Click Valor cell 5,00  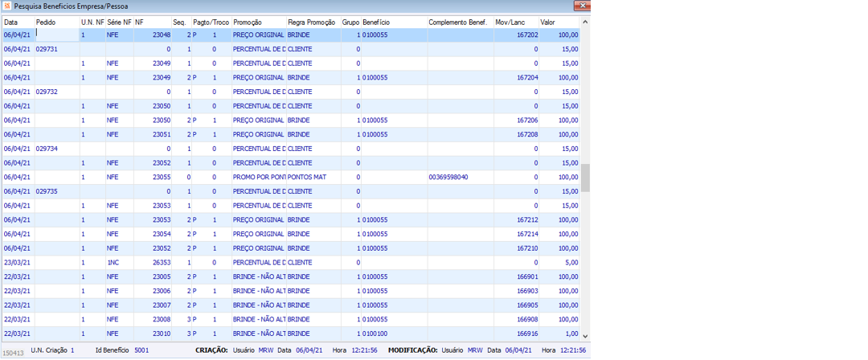(x=559, y=263)
